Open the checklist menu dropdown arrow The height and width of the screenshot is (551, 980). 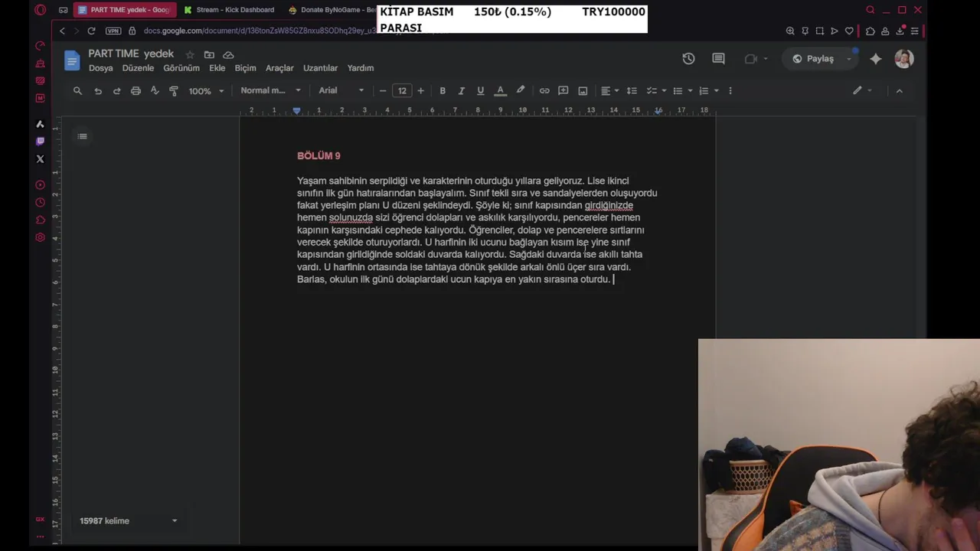click(x=664, y=90)
